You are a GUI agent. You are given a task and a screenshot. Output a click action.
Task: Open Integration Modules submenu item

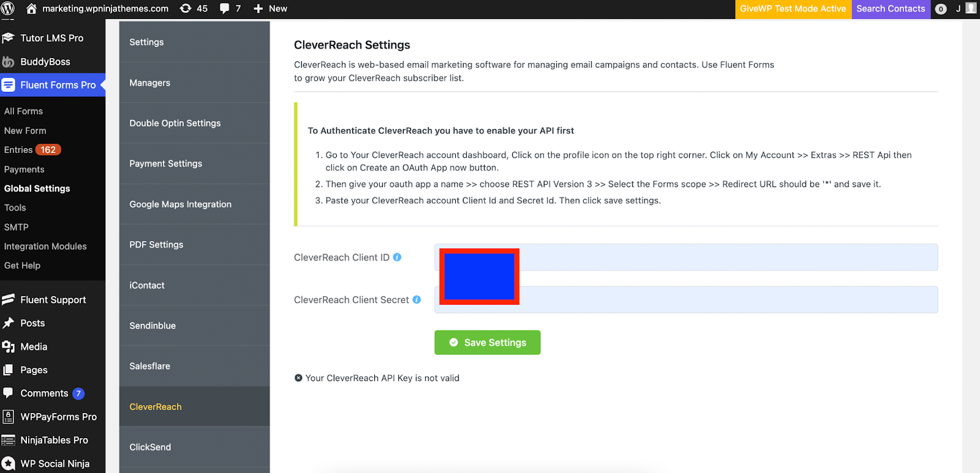point(45,247)
